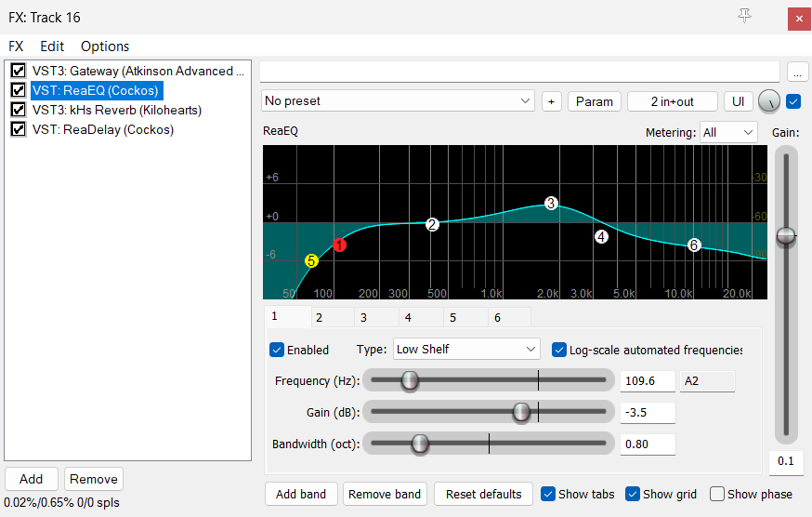Select EQ band point 1 on graph
This screenshot has height=517, width=812.
[x=339, y=245]
